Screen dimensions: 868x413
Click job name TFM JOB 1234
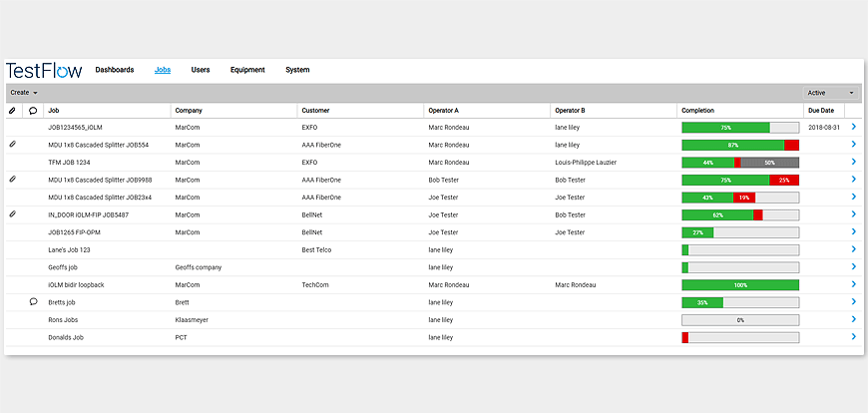69,163
